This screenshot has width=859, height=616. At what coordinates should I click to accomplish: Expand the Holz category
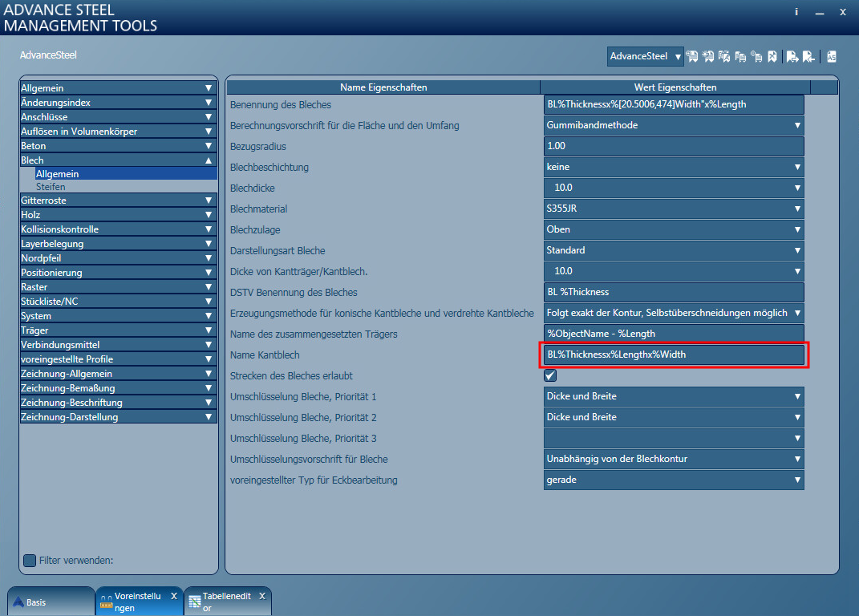[119, 215]
